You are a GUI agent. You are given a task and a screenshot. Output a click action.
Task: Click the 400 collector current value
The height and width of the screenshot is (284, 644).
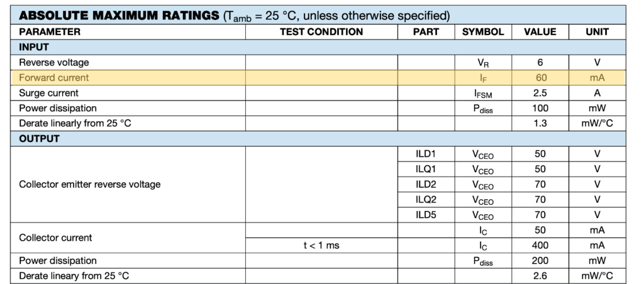[x=540, y=246]
